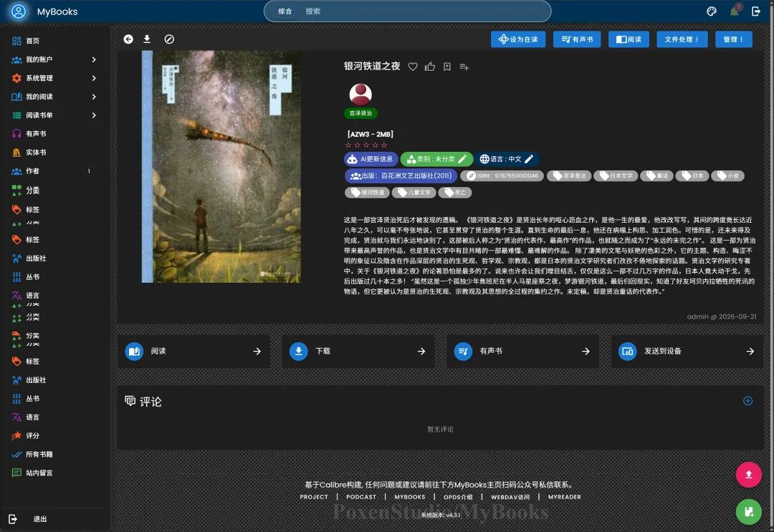The width and height of the screenshot is (774, 532).
Task: Select the 银河铁道 tag
Action: click(x=367, y=193)
